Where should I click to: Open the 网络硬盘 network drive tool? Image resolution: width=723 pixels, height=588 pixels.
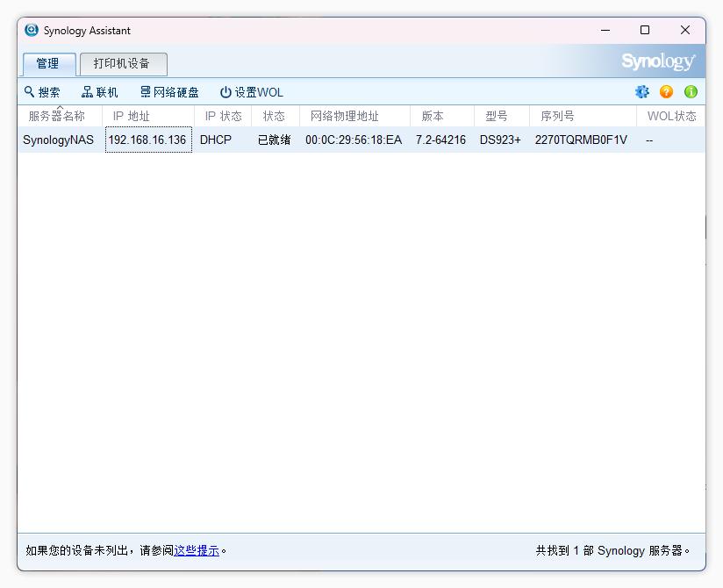coord(169,92)
